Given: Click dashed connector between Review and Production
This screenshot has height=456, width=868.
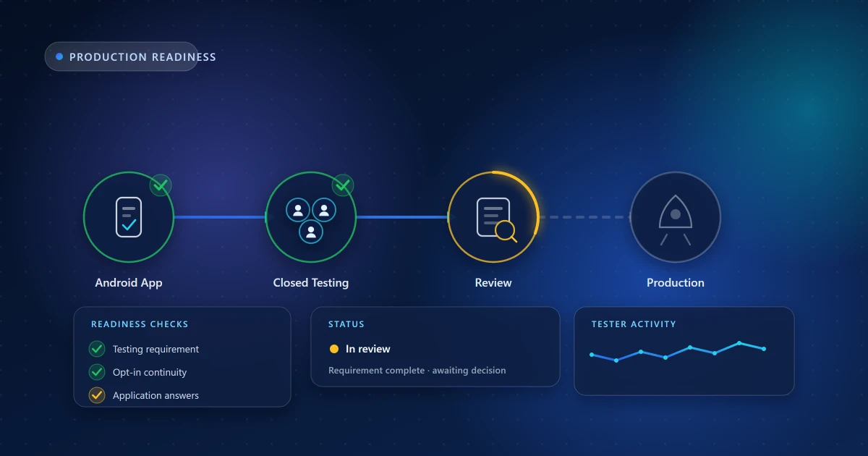Looking at the screenshot, I should click(584, 217).
